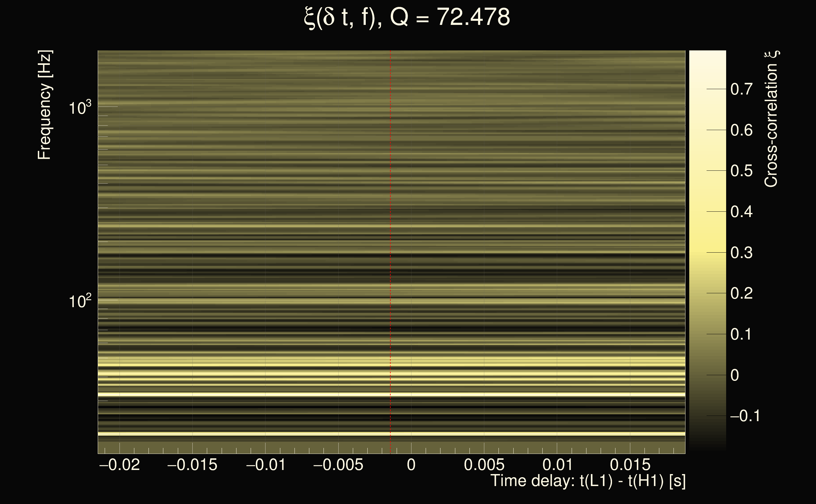Viewport: 816px width, 504px height.
Task: Click the -0.005 time delay tick label
Action: tap(338, 465)
